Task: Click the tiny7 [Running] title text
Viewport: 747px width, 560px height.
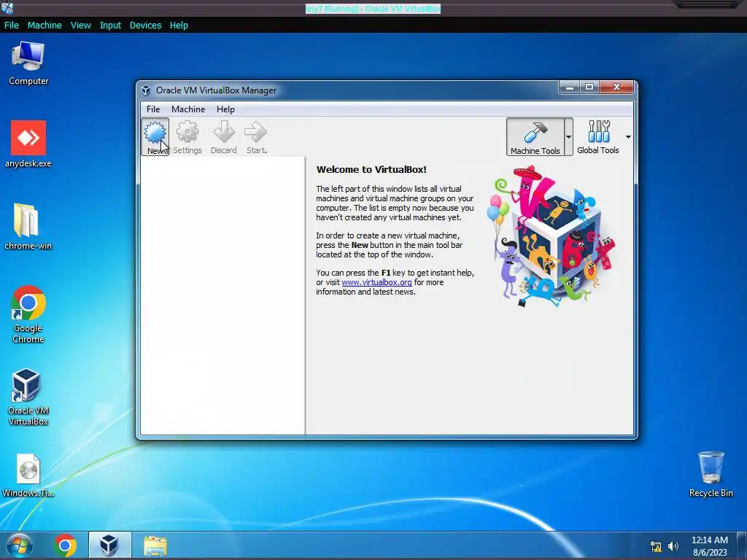Action: (x=373, y=9)
